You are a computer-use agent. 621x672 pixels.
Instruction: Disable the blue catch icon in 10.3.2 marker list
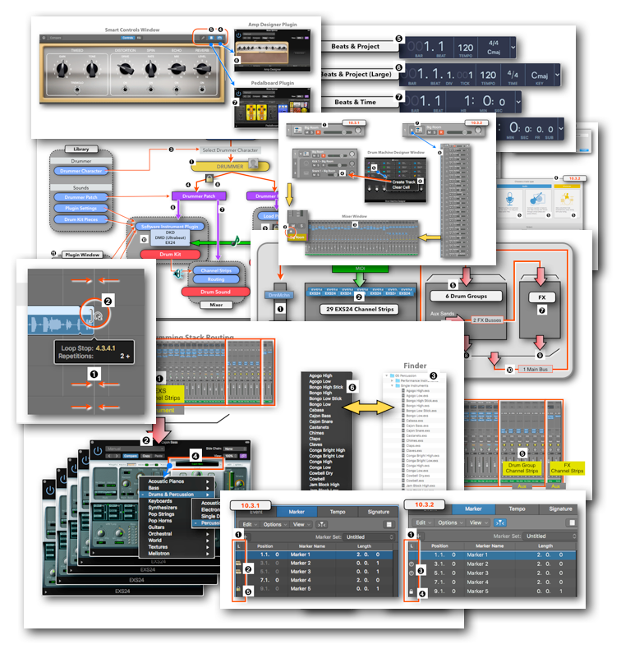click(x=499, y=522)
